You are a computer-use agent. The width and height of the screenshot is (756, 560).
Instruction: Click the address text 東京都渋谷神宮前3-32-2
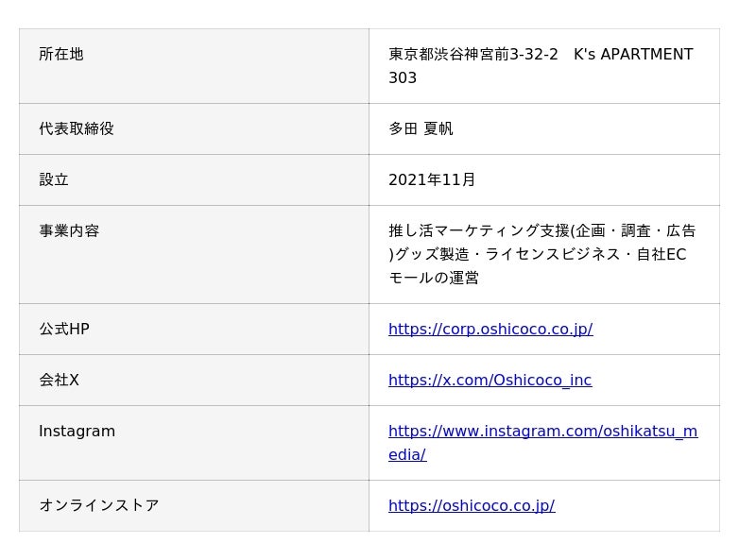coord(472,55)
